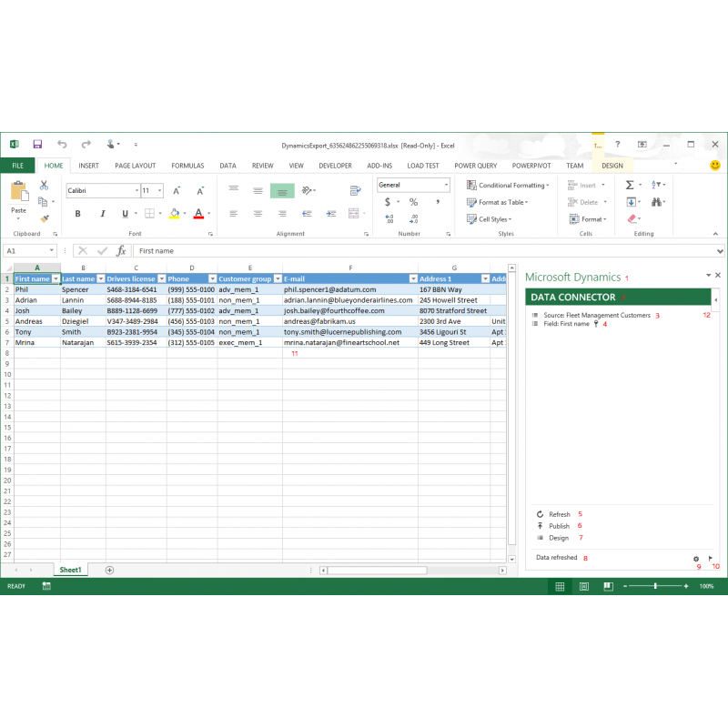The image size is (728, 728).
Task: Click Publish in Data Connector
Action: click(553, 526)
